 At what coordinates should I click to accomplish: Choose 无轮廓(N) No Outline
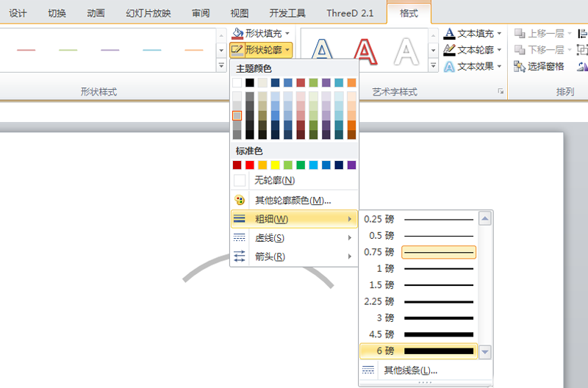coord(295,180)
